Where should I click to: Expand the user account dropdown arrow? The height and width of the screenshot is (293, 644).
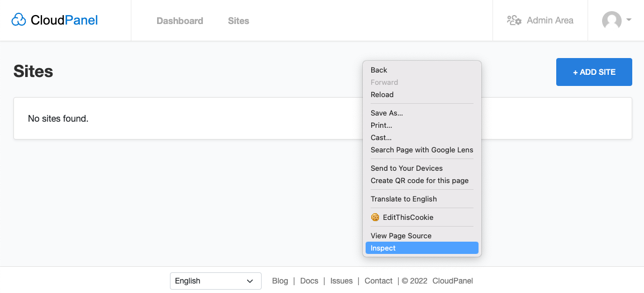629,20
